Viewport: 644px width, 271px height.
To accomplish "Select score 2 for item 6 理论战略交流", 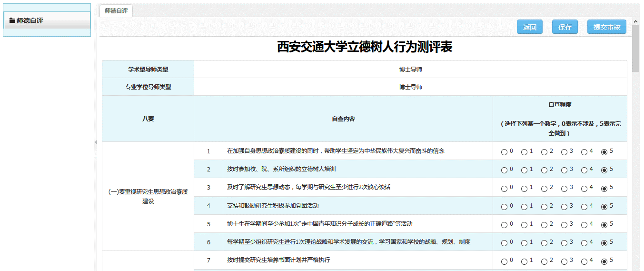I will tap(544, 243).
